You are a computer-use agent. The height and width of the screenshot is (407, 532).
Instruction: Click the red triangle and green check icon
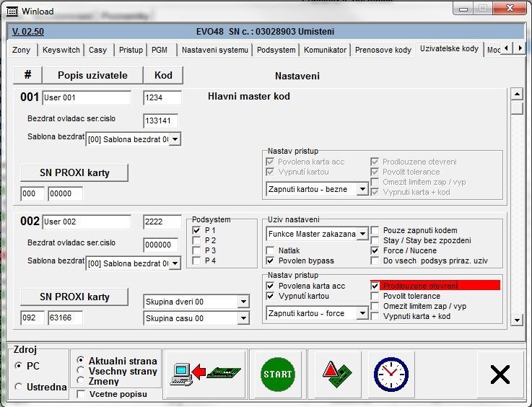point(337,373)
